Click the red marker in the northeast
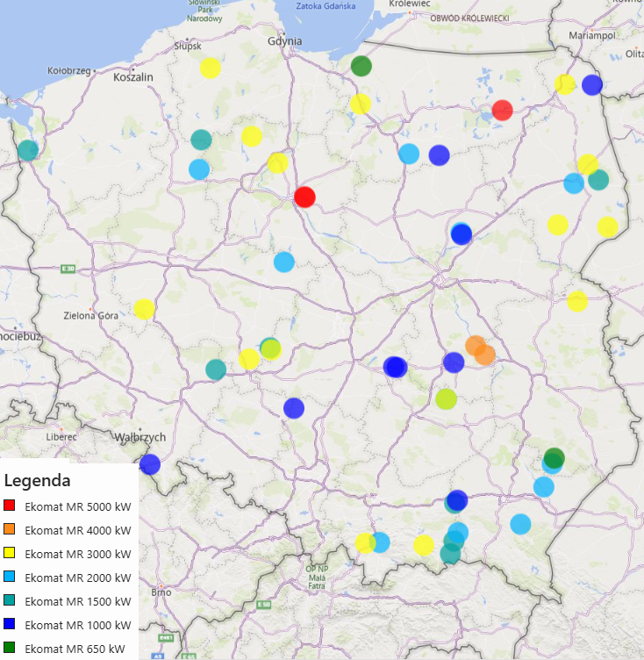644x660 pixels. coord(502,111)
